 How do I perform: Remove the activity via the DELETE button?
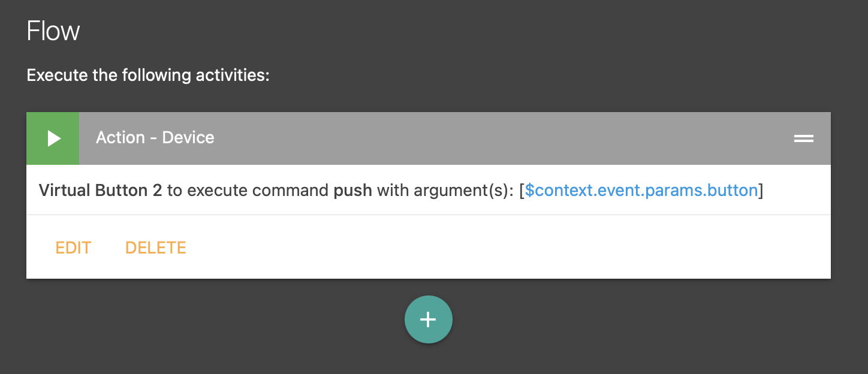pyautogui.click(x=156, y=248)
